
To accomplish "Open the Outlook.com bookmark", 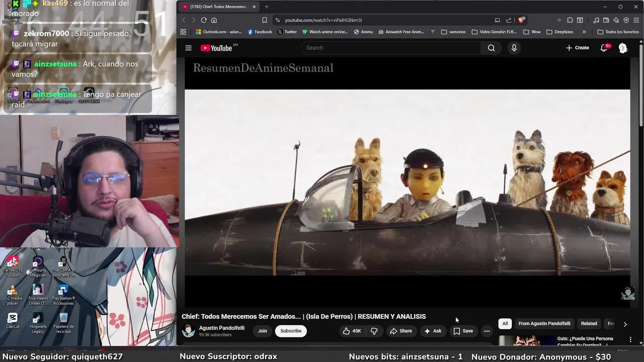I will pos(218,32).
